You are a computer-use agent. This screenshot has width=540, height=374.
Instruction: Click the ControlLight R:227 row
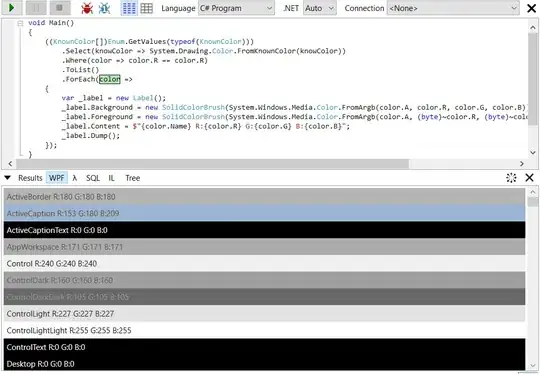(264, 313)
